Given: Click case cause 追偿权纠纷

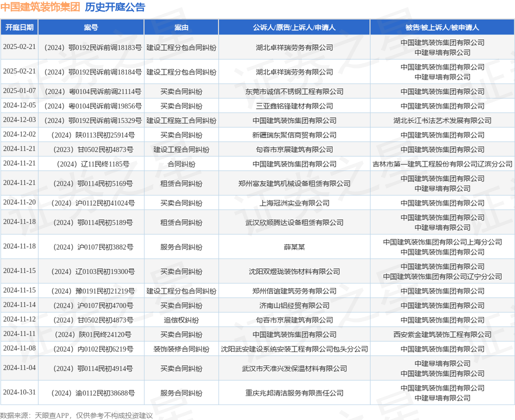Looking at the screenshot, I should [x=181, y=320].
